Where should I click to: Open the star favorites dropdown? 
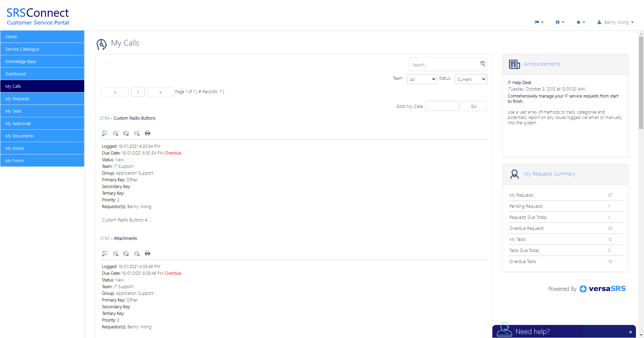581,22
